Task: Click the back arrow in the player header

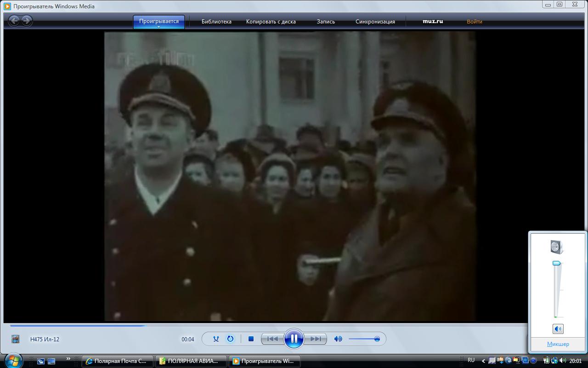Action: click(14, 21)
